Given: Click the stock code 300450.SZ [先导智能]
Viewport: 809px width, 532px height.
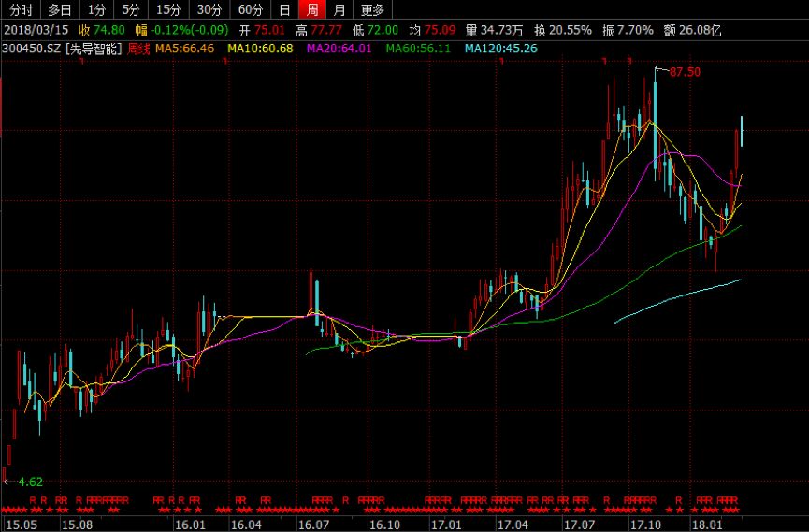Looking at the screenshot, I should (x=63, y=49).
